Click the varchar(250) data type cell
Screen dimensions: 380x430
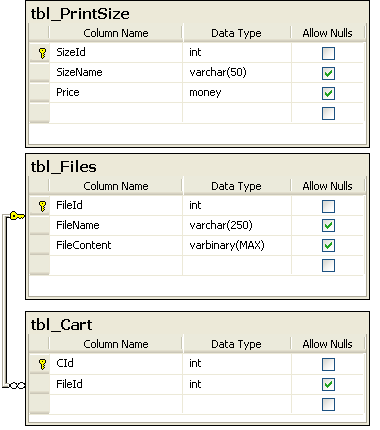[x=237, y=225]
